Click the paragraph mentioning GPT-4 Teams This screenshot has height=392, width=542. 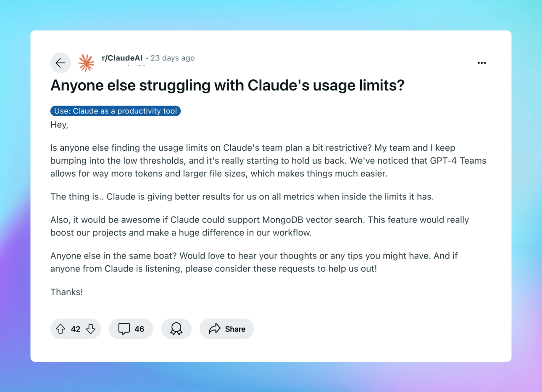(268, 161)
